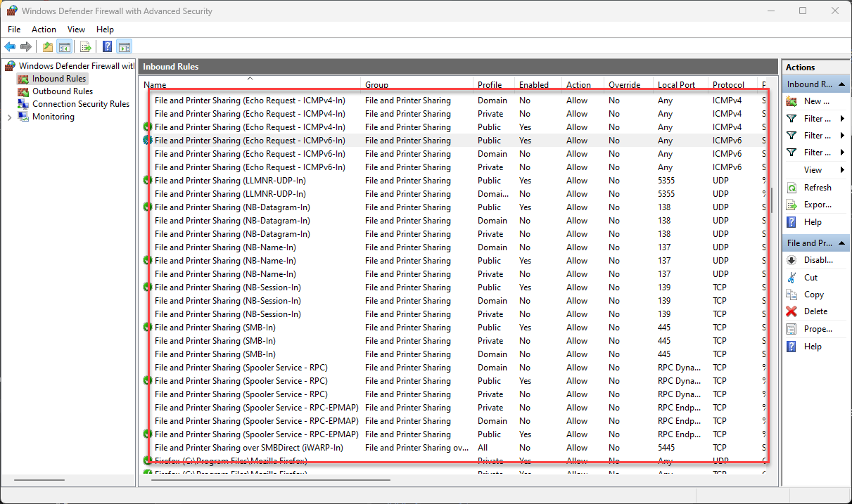852x504 pixels.
Task: Click Help under File and Printer Sharing actions
Action: coord(813,347)
